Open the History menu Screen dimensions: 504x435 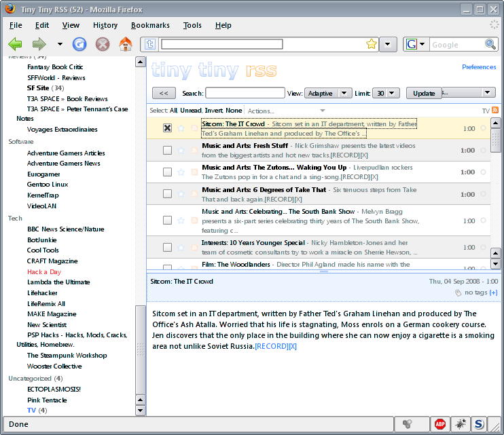pyautogui.click(x=105, y=25)
